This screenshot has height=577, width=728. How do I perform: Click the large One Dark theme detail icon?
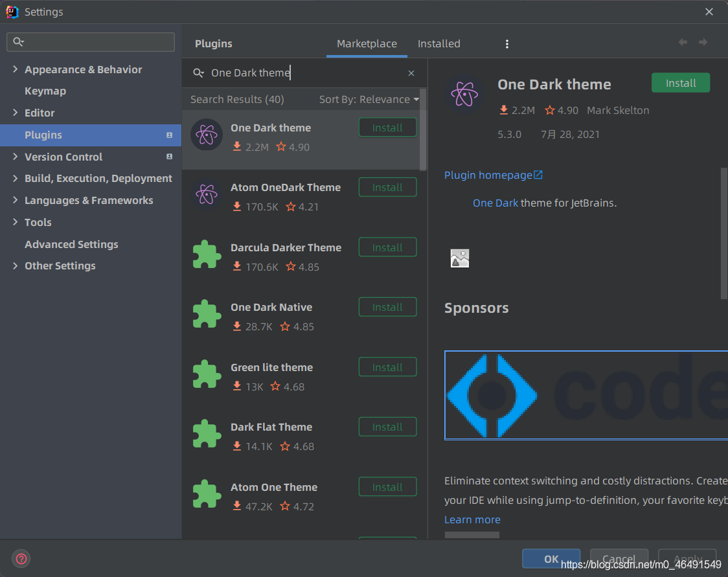(x=464, y=95)
